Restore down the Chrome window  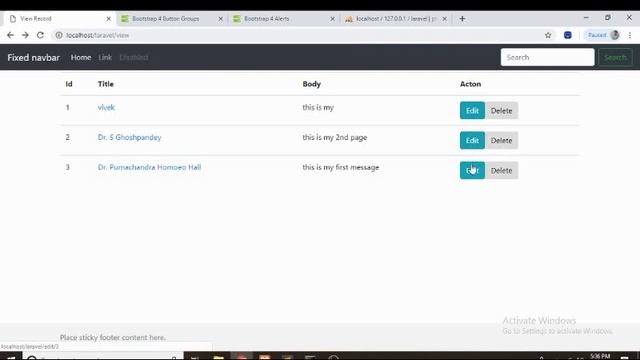pyautogui.click(x=608, y=18)
